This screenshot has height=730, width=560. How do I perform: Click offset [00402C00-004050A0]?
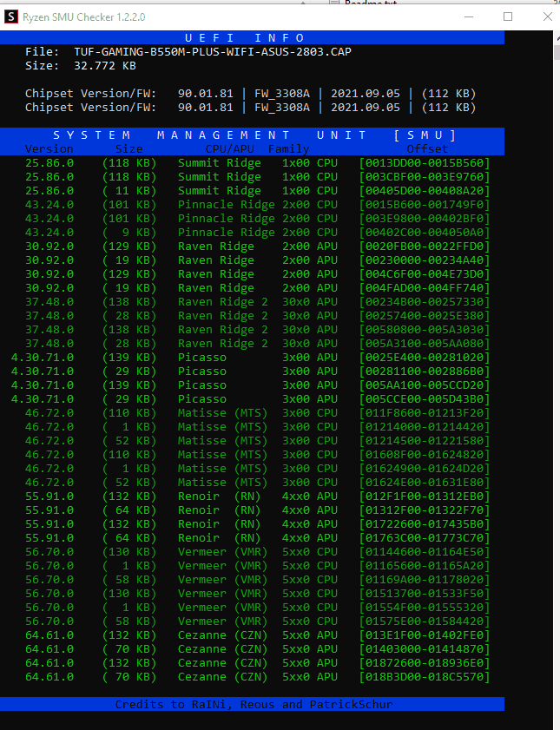pos(424,233)
